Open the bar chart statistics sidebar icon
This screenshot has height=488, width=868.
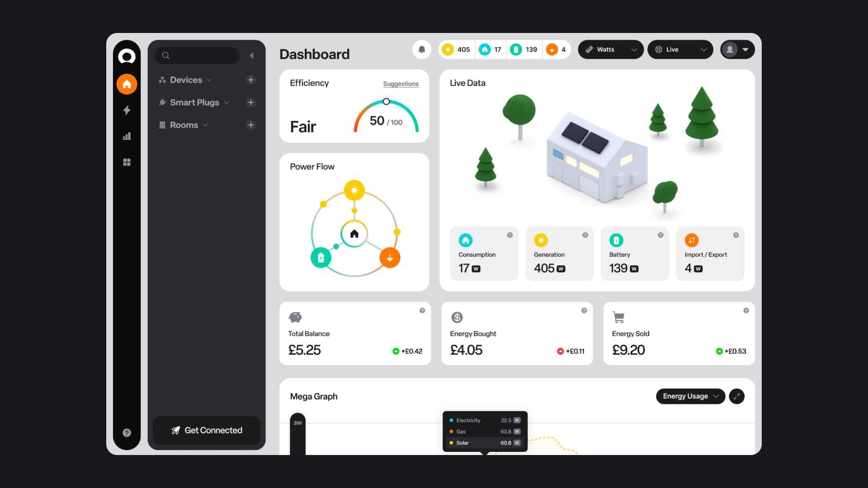[127, 136]
